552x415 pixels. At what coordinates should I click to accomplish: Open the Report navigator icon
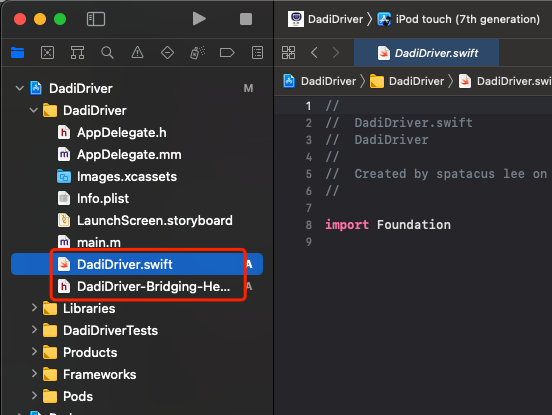point(257,53)
